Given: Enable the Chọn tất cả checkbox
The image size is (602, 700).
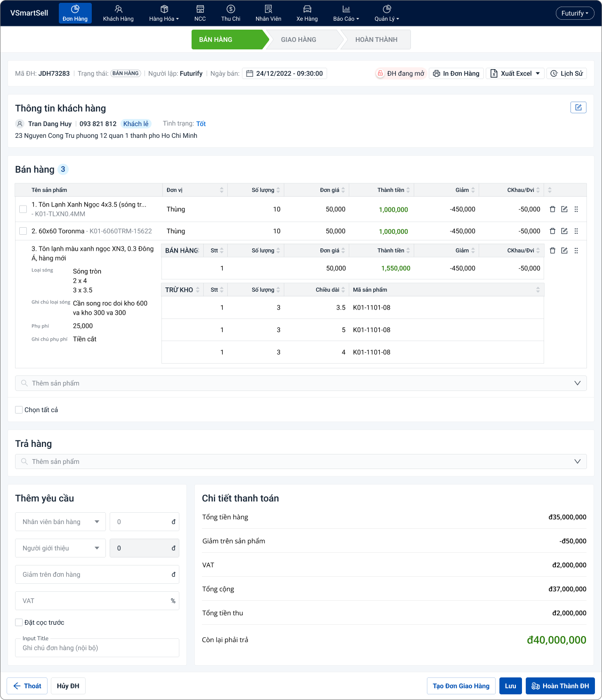Looking at the screenshot, I should pyautogui.click(x=19, y=410).
